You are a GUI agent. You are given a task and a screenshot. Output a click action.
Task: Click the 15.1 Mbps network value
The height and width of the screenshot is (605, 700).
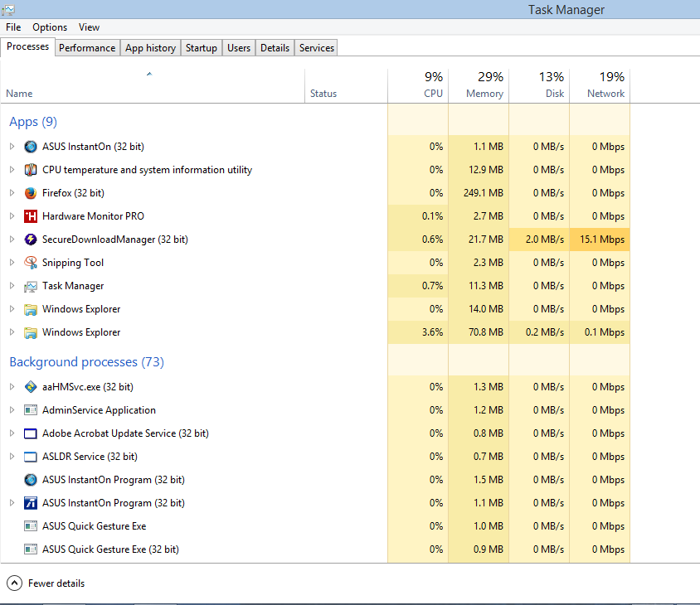point(602,240)
